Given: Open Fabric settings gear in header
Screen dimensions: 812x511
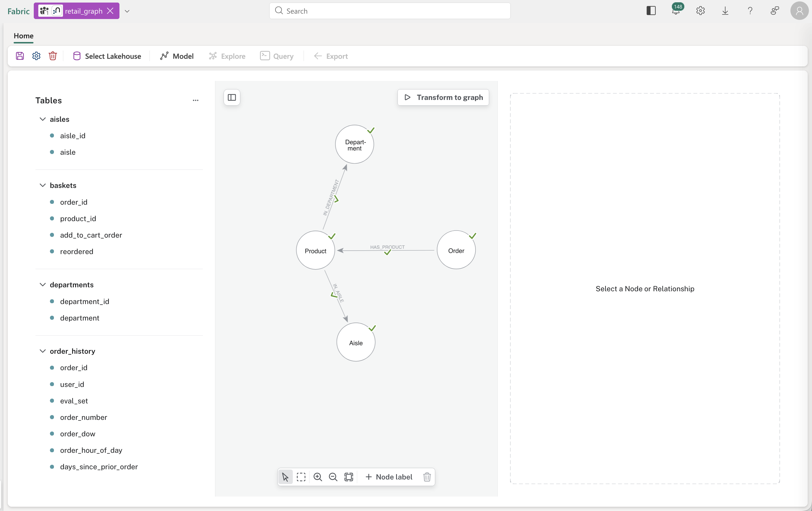Looking at the screenshot, I should [x=700, y=11].
